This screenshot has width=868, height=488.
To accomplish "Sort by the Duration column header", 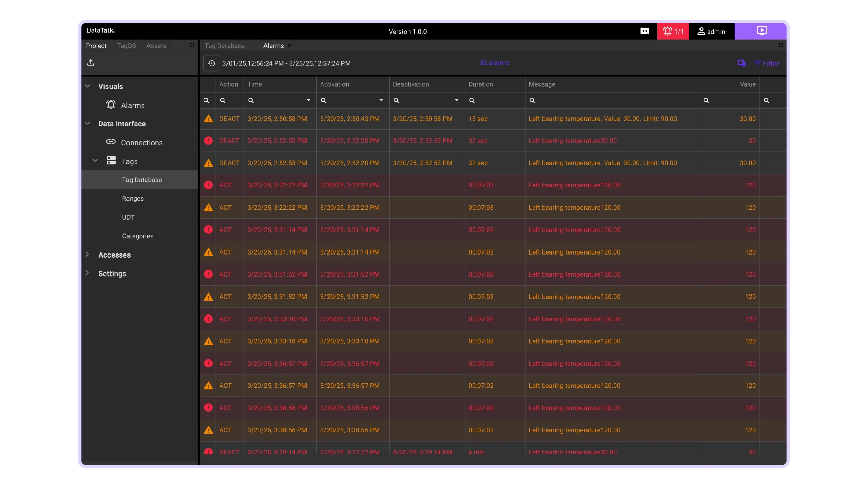I will pos(480,84).
